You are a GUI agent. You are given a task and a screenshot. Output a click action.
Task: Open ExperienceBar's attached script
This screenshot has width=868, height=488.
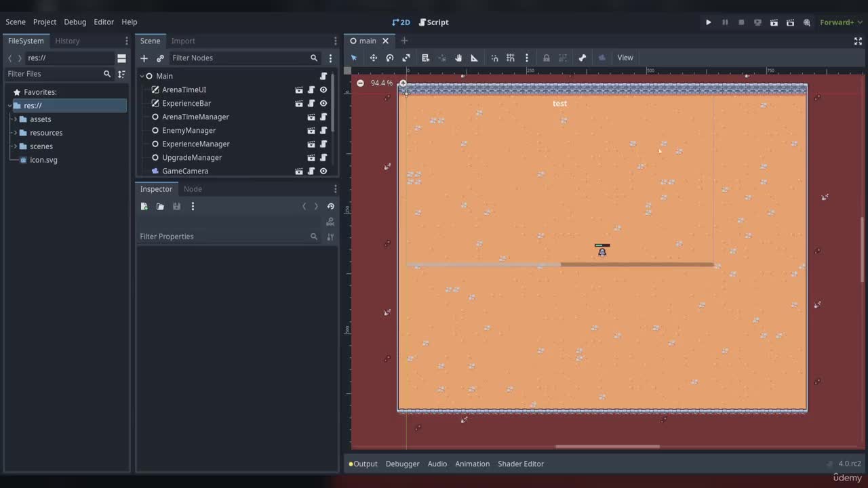point(311,103)
